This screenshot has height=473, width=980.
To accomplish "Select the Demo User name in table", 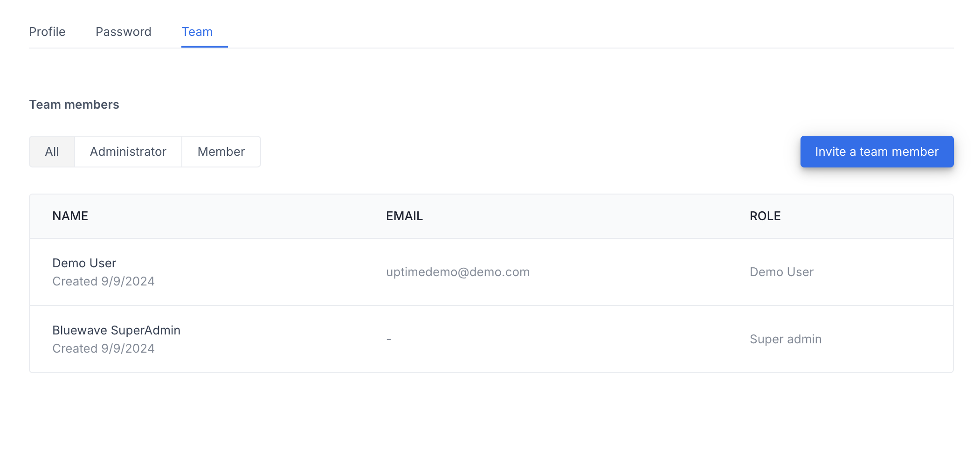I will [x=84, y=263].
